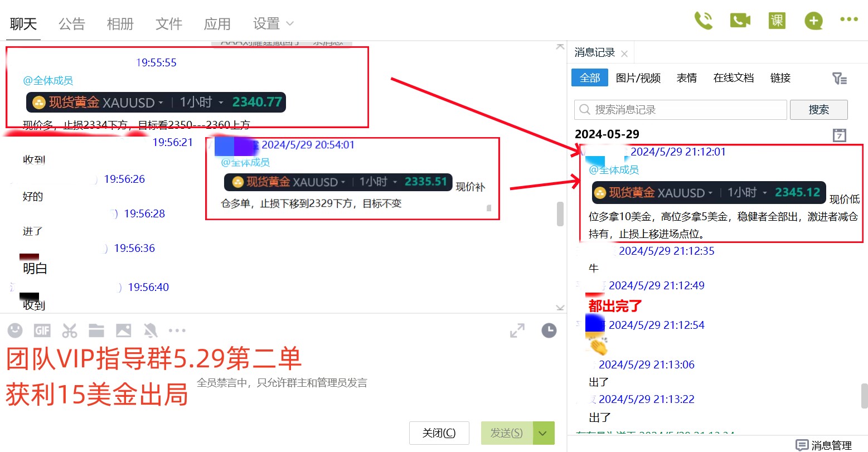
Task: Filter messages by 链接
Action: 780,78
